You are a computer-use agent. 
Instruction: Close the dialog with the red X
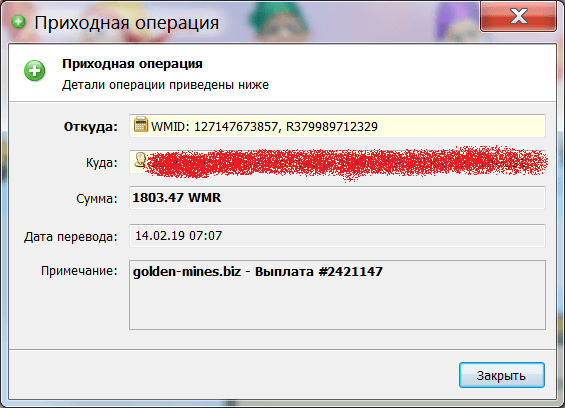tap(519, 16)
